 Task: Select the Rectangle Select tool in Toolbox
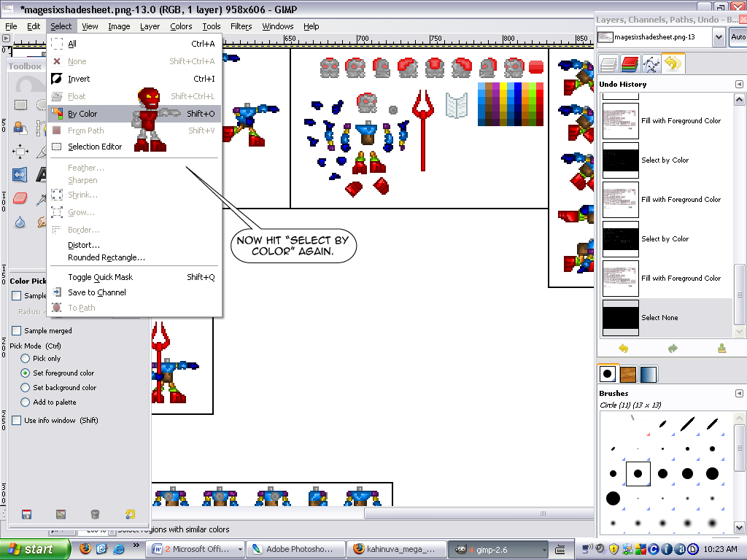point(20,104)
